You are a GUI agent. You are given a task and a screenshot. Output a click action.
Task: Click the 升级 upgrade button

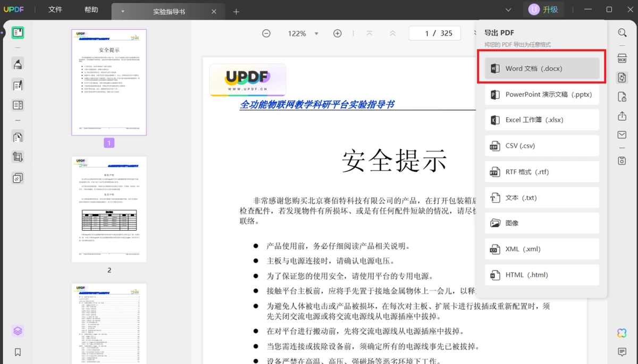[x=543, y=10]
